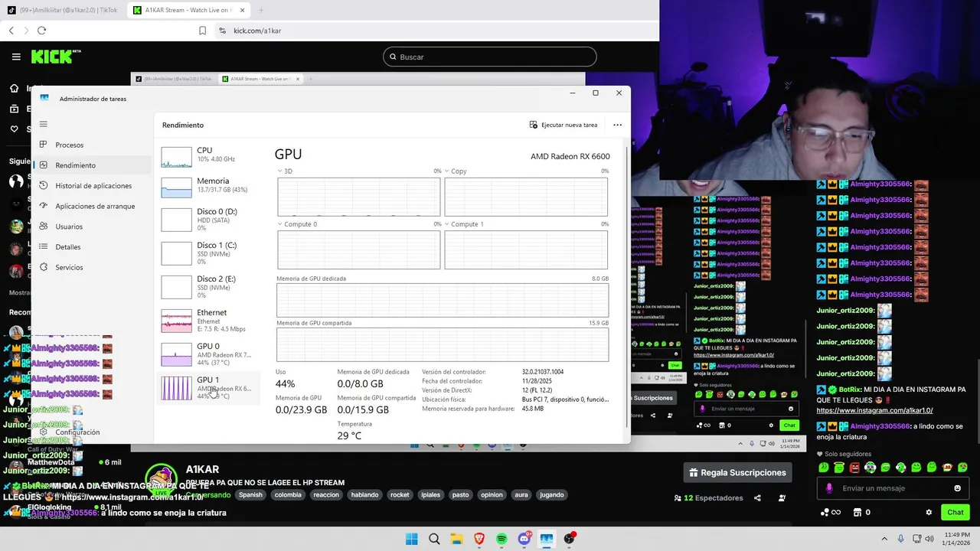Expand the Compute 1 graph dropdown
The width and height of the screenshot is (980, 551).
click(x=447, y=224)
